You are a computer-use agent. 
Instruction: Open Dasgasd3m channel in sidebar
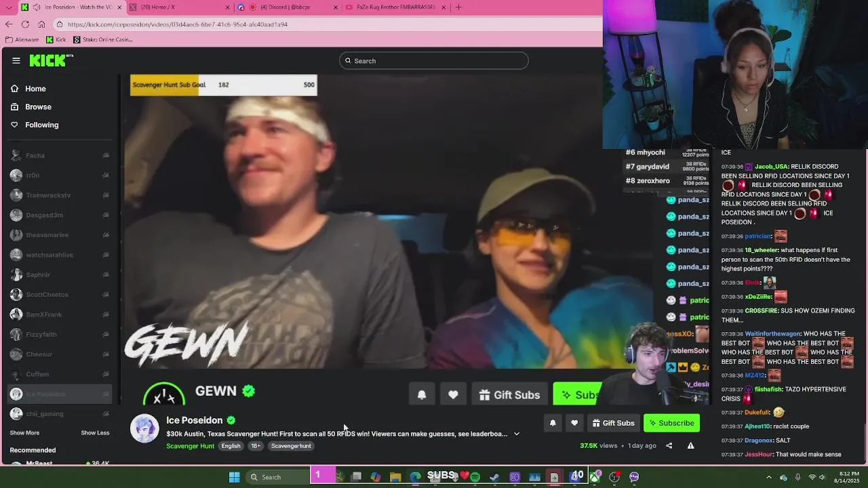coord(60,215)
